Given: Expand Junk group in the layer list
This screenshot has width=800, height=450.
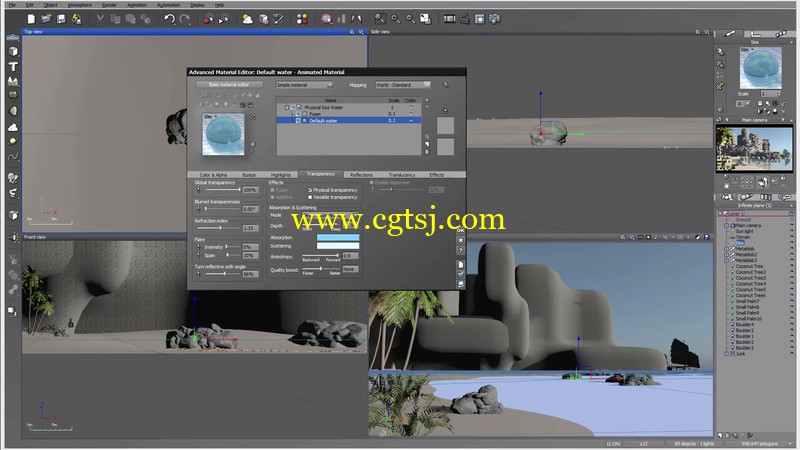Looking at the screenshot, I should [x=727, y=354].
